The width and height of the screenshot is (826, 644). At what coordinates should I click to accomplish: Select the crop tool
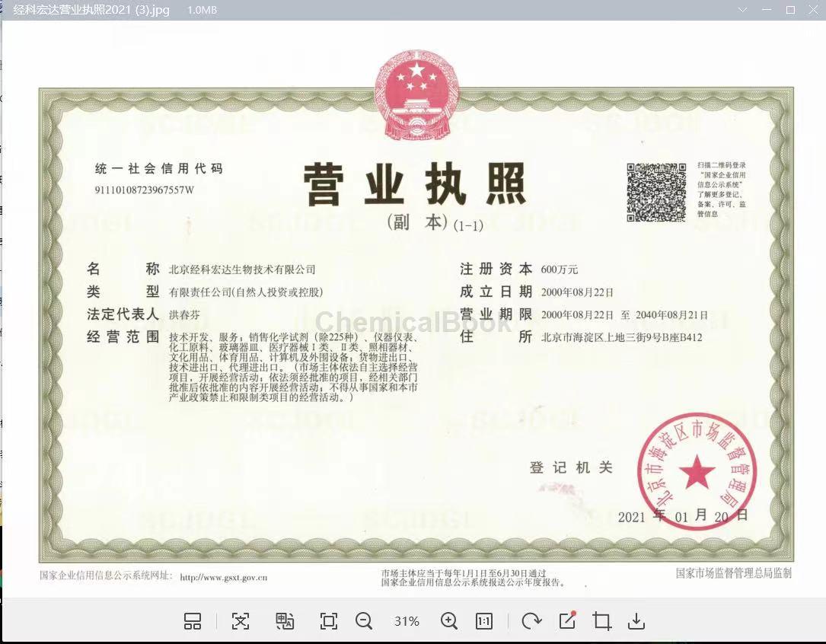pyautogui.click(x=601, y=621)
